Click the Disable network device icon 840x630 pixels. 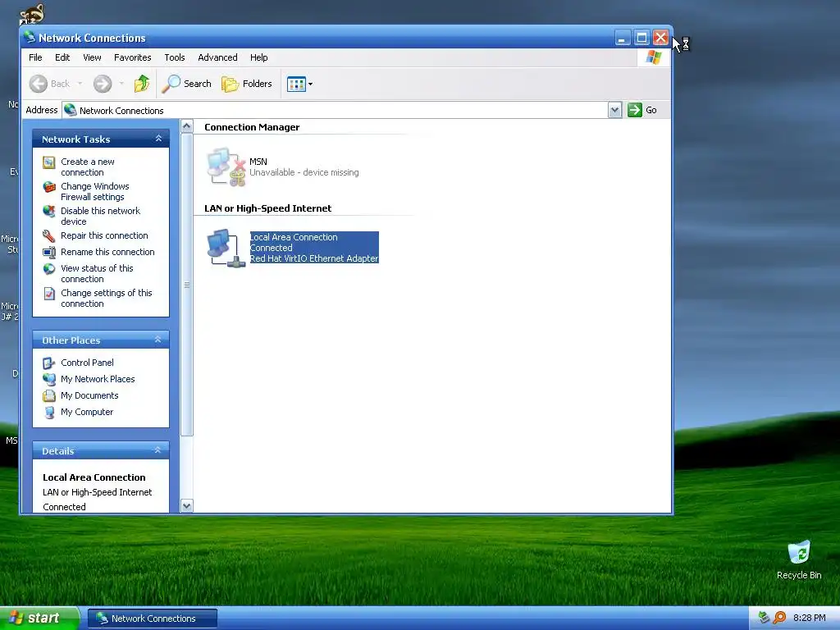(x=48, y=211)
